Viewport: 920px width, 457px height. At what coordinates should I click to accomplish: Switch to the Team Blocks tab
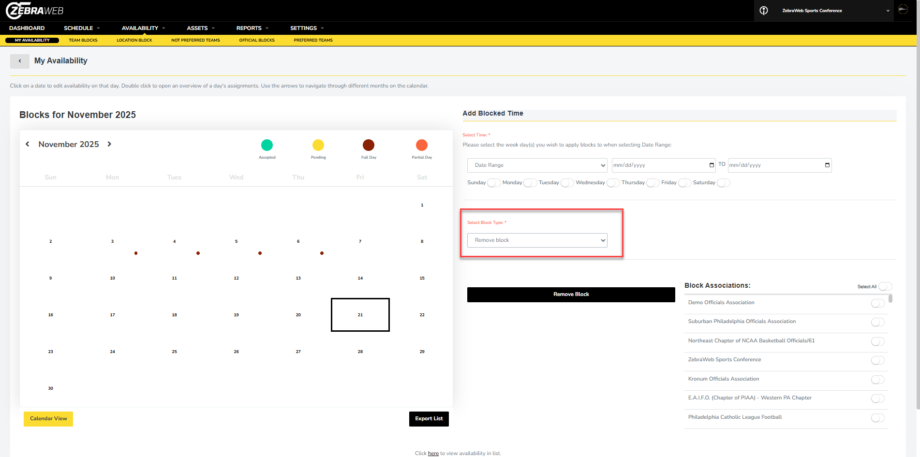click(x=82, y=40)
